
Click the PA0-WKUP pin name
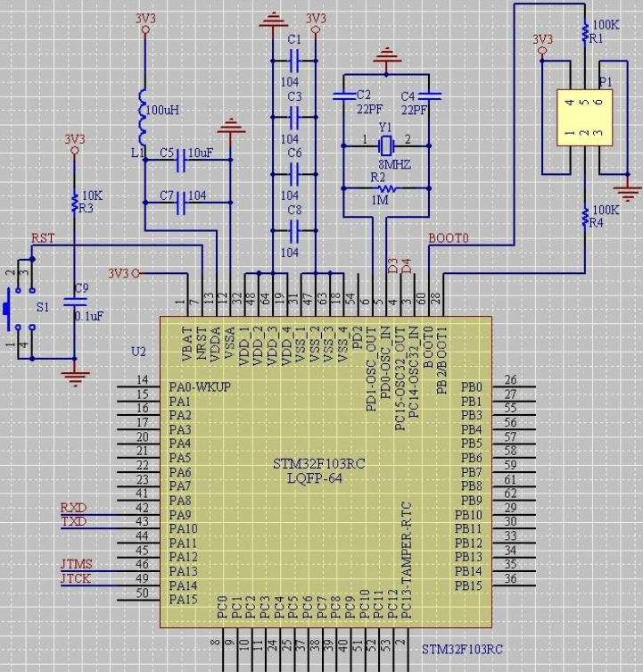click(200, 387)
